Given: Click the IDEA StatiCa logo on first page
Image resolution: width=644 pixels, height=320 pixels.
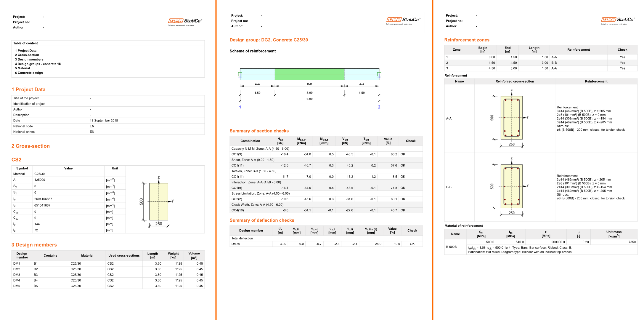Looking at the screenshot, I should (185, 21).
